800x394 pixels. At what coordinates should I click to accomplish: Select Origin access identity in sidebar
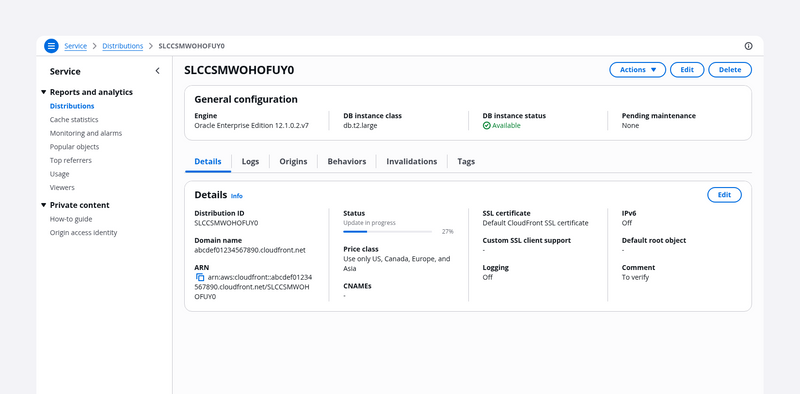[83, 233]
